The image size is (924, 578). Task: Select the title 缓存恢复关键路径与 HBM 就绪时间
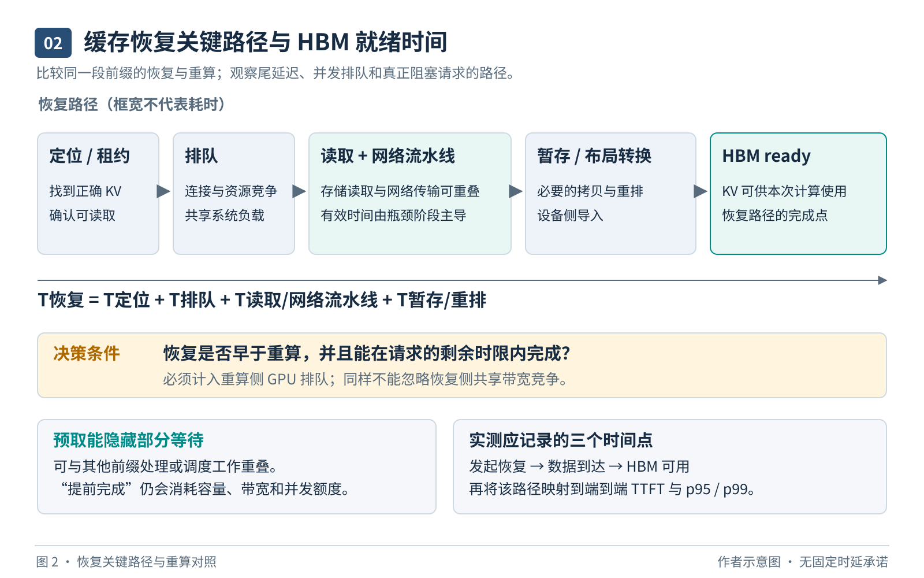tap(266, 42)
